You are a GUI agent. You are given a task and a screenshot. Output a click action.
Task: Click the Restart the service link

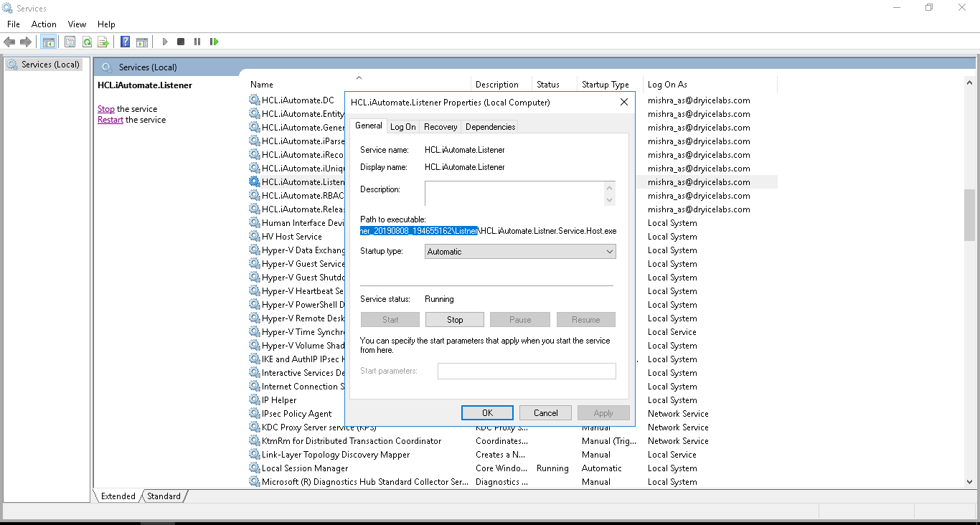click(x=110, y=120)
